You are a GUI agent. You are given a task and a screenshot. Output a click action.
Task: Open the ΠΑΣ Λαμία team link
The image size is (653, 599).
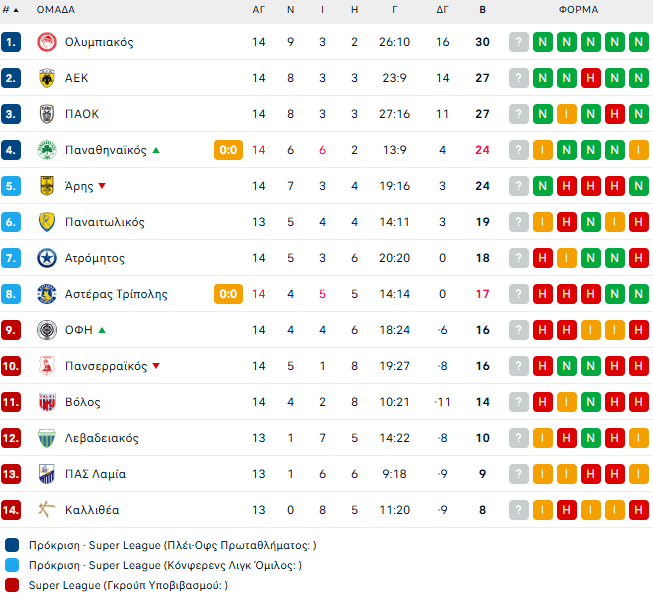pos(95,474)
